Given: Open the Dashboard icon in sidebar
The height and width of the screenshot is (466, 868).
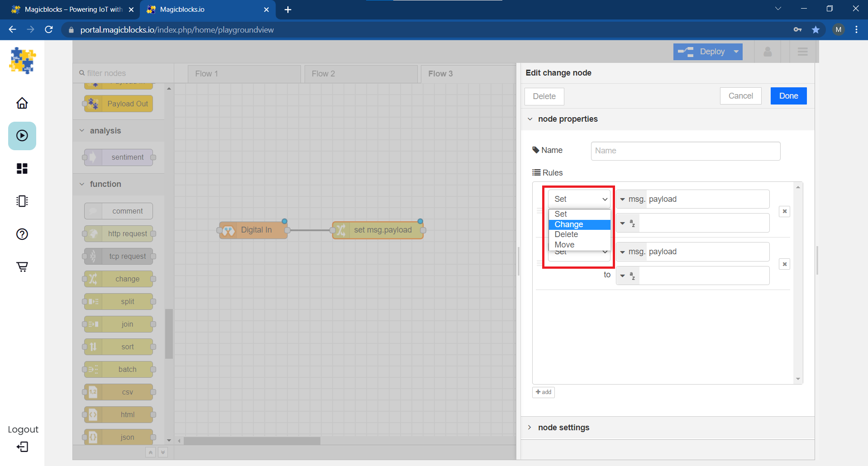Looking at the screenshot, I should 22,168.
